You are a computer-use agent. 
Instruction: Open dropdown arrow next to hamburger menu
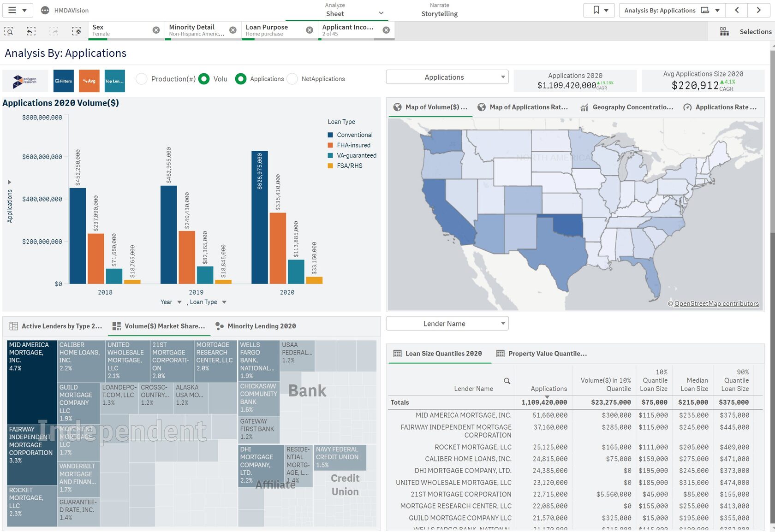click(x=24, y=10)
